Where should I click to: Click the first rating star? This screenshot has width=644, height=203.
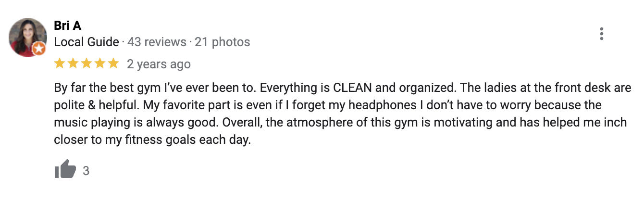60,63
